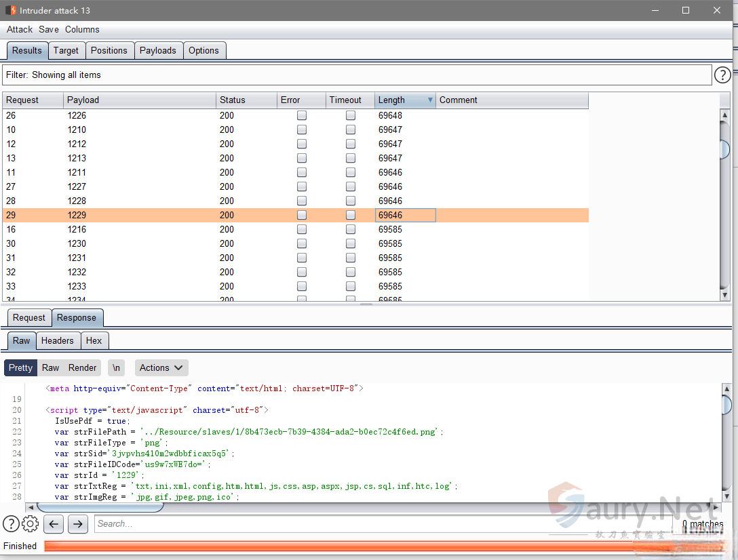Click the horizontal scrollbar in response pane
738x560 pixels.
tap(100, 507)
